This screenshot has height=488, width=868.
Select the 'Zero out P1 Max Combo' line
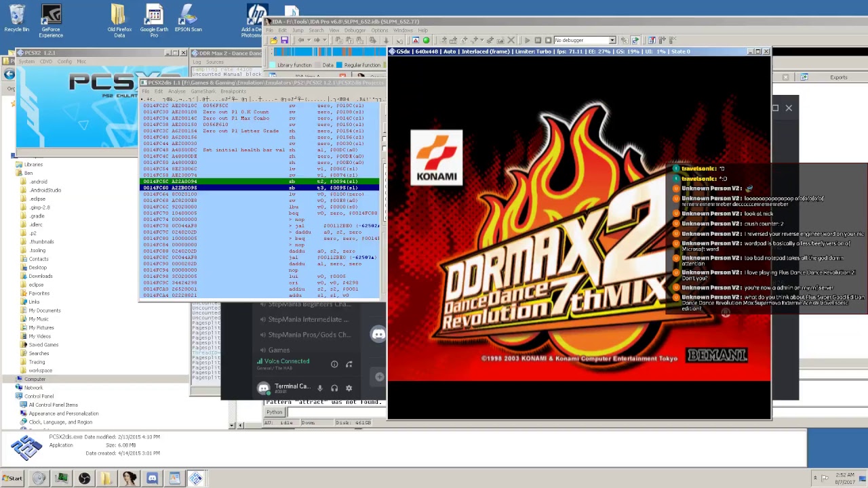[260, 119]
